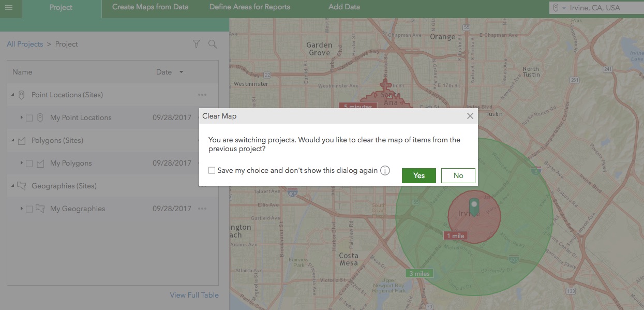Screen dimensions: 644x310
Task: Click the My Polygons polygon icon
Action: [x=40, y=163]
